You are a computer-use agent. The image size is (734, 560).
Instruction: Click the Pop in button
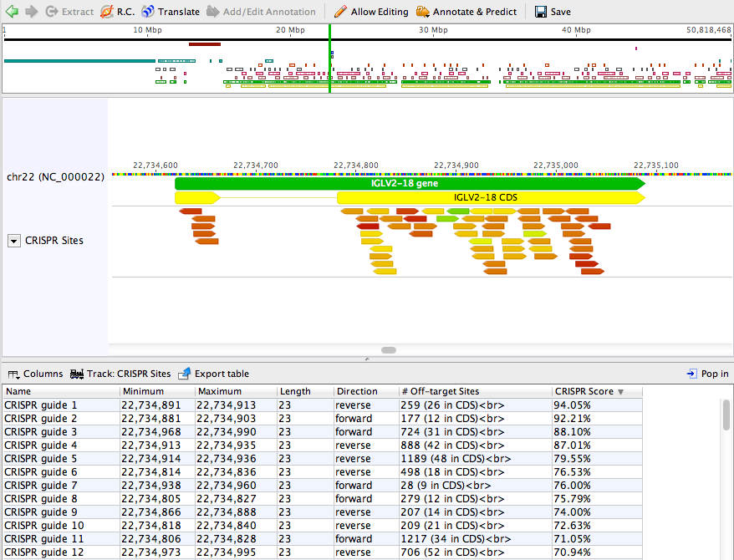point(707,374)
